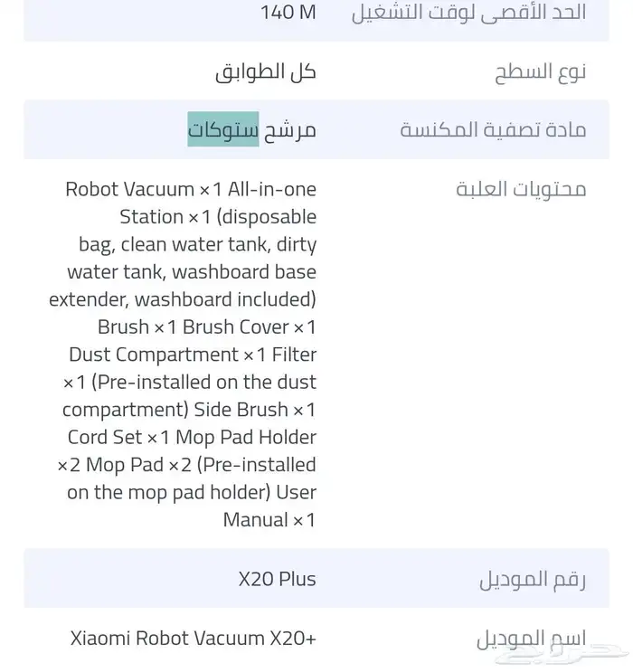Click the word مرشح in the filter value
This screenshot has width=633, height=672.
tap(289, 129)
